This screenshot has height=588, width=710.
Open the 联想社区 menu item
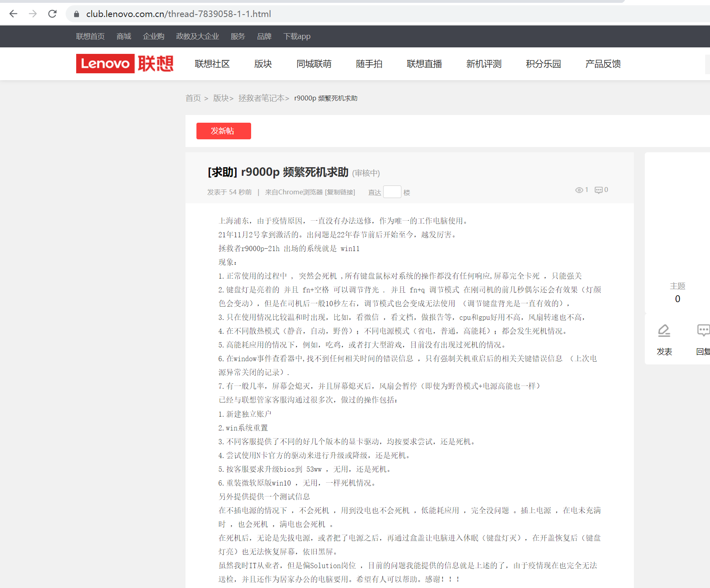pos(212,64)
